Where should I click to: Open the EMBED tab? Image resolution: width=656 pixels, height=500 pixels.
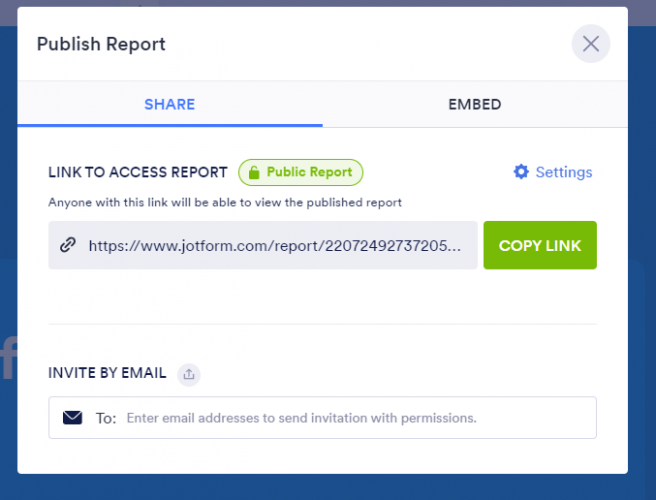475,104
